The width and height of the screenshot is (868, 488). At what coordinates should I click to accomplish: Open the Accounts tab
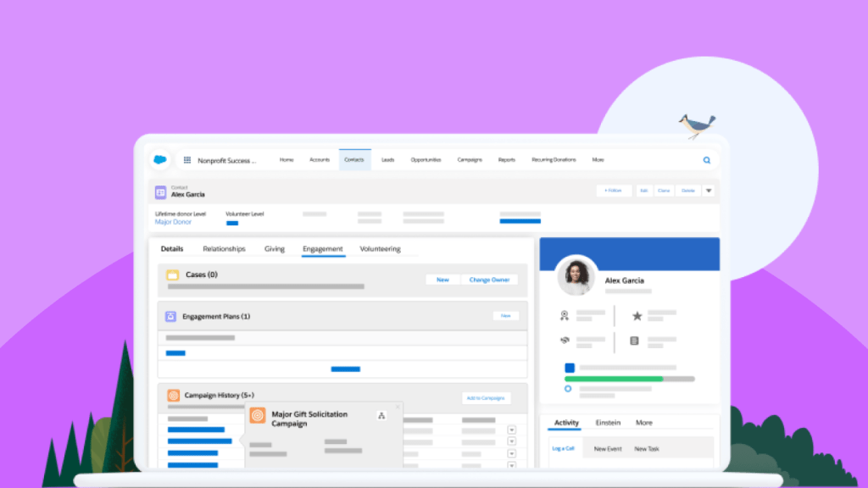click(320, 160)
